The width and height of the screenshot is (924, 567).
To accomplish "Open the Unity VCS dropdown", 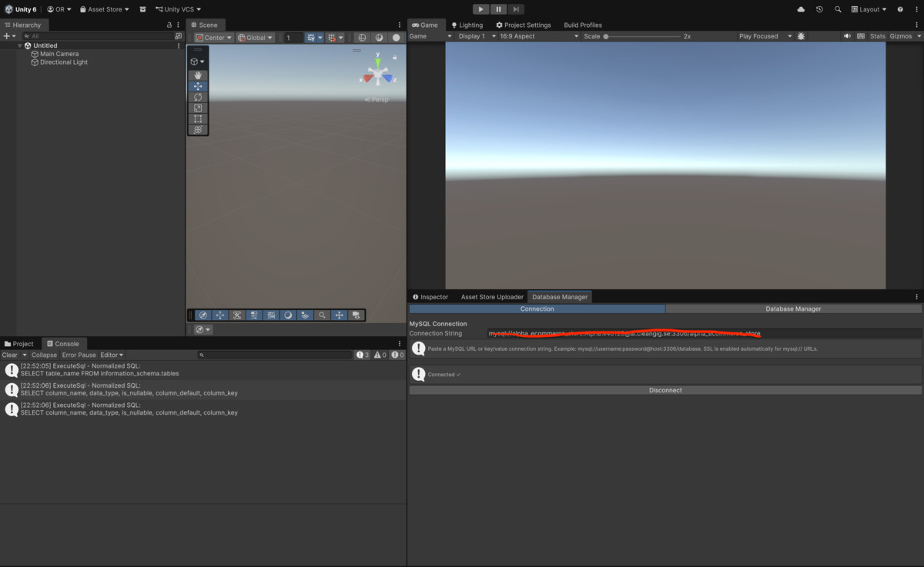I will tap(178, 9).
